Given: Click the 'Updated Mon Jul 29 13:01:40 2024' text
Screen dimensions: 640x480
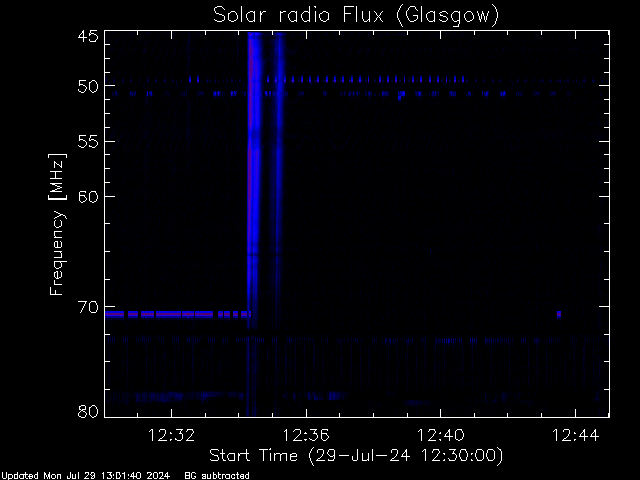Looking at the screenshot, I should (x=85, y=476).
